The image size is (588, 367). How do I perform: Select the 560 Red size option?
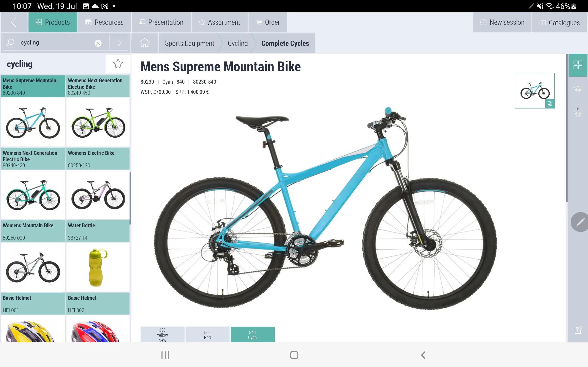click(206, 334)
